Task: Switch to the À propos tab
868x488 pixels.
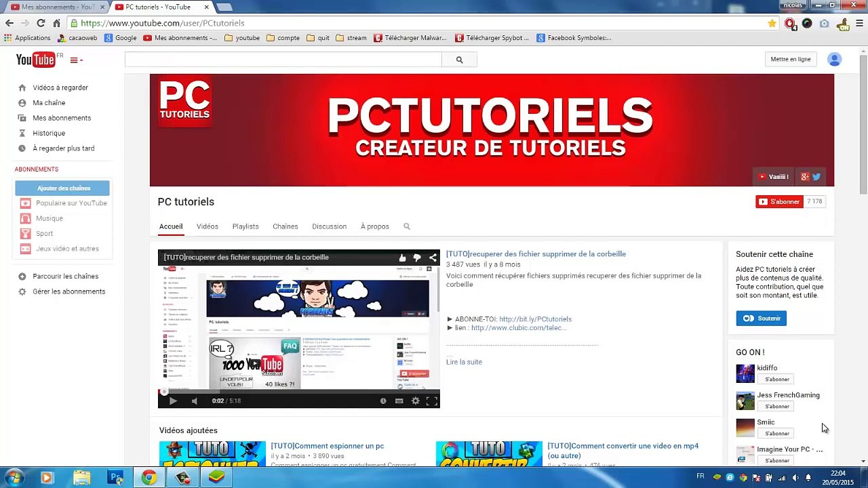Action: (375, 226)
